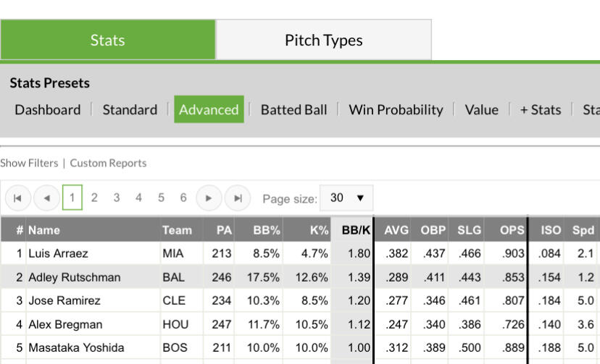This screenshot has width=600, height=364.
Task: Go to the first page of results
Action: pyautogui.click(x=17, y=198)
